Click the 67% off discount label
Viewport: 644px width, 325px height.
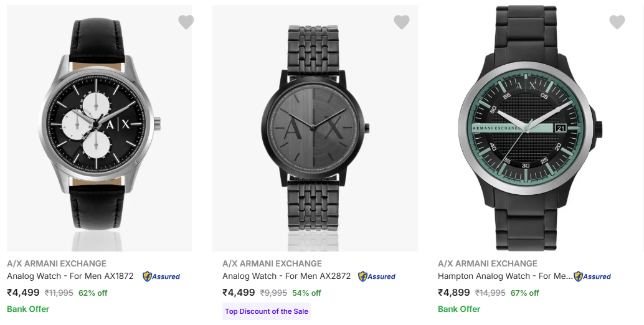(524, 293)
